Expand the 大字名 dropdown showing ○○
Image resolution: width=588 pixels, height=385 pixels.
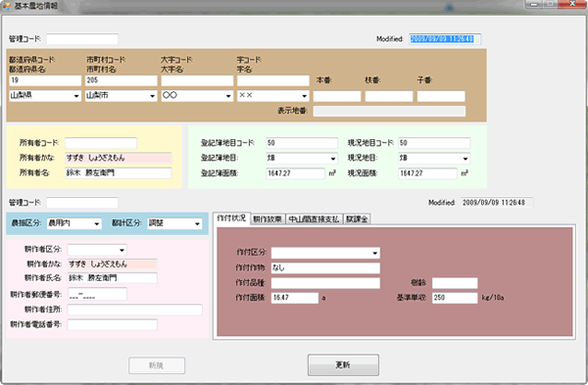(x=228, y=96)
